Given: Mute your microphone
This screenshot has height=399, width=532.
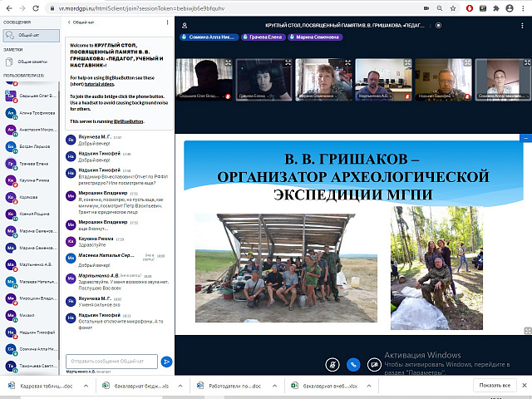Looking at the screenshot, I should 332,365.
